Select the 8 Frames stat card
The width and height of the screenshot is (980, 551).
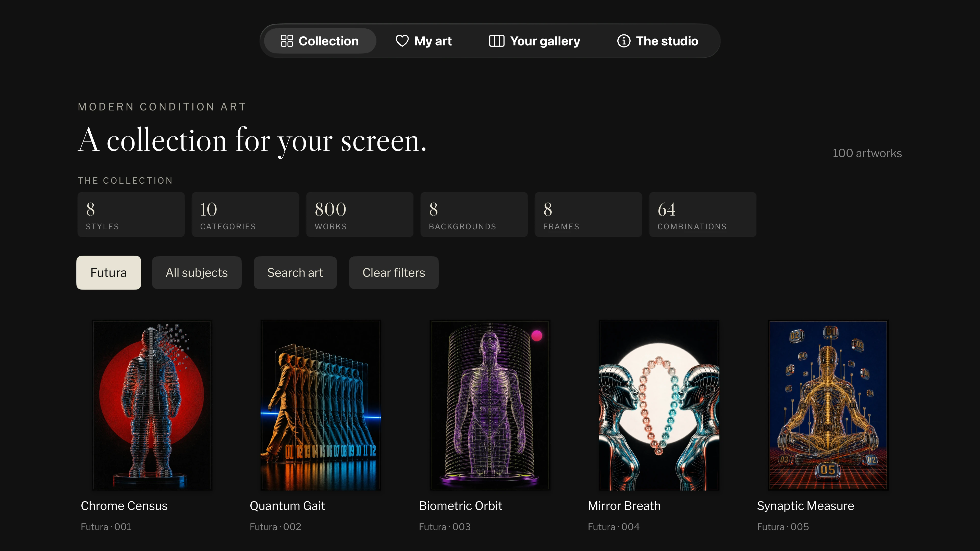tap(588, 215)
